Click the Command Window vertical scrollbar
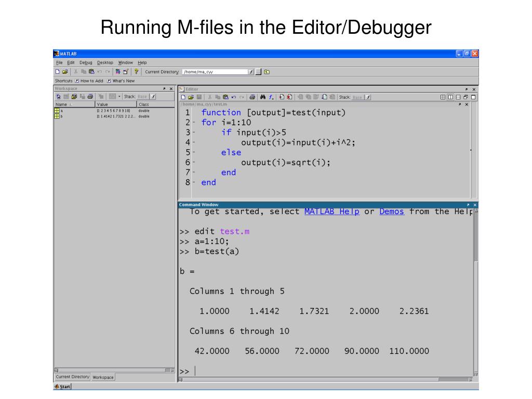The height and width of the screenshot is (399, 532). (476, 292)
